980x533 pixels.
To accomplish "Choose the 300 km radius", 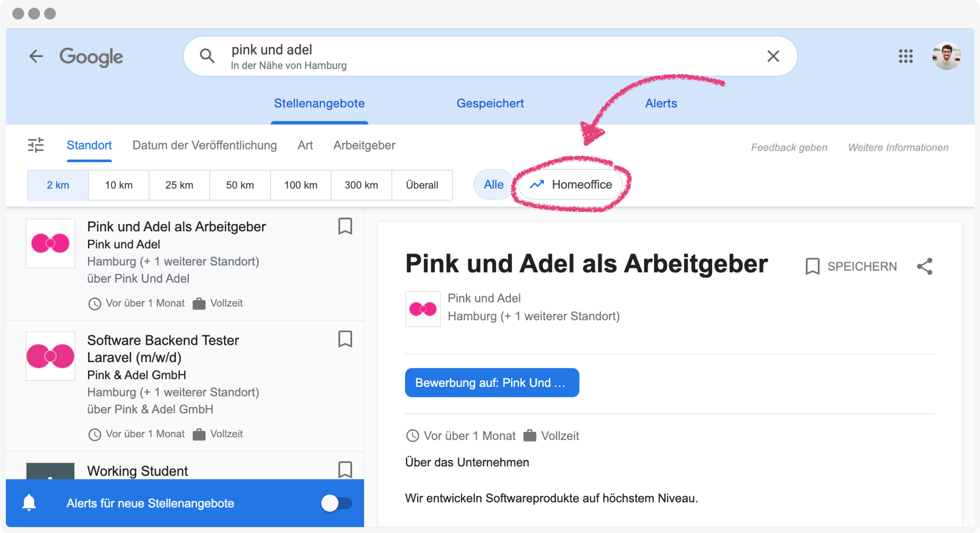I will coord(361,185).
